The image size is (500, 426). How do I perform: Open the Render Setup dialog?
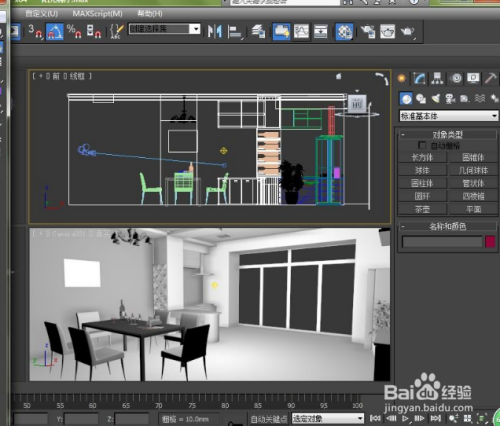tap(368, 32)
